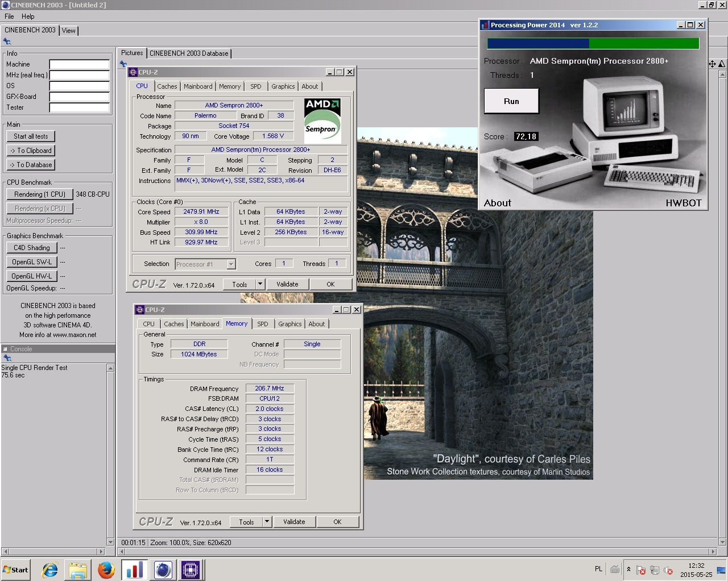Click Validate in upper CPU-Z window
Screen dimensions: 728x582
point(287,284)
